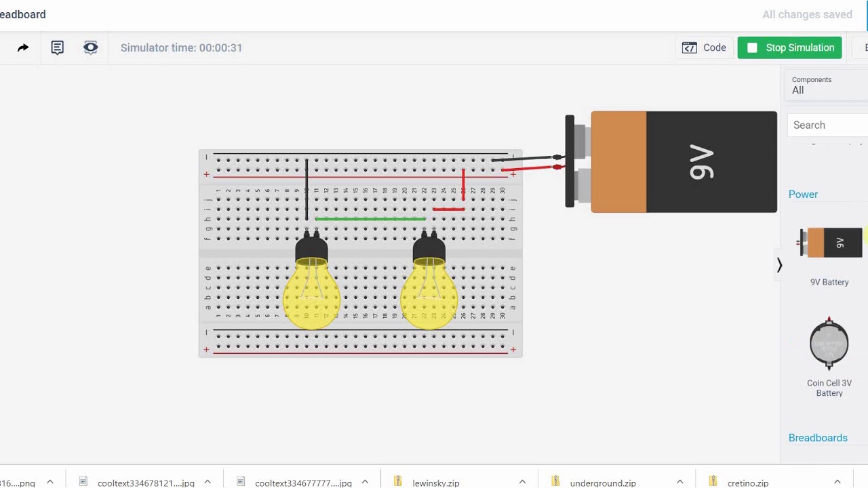Open the Components All dropdown
The width and height of the screenshot is (868, 488).
coord(827,85)
